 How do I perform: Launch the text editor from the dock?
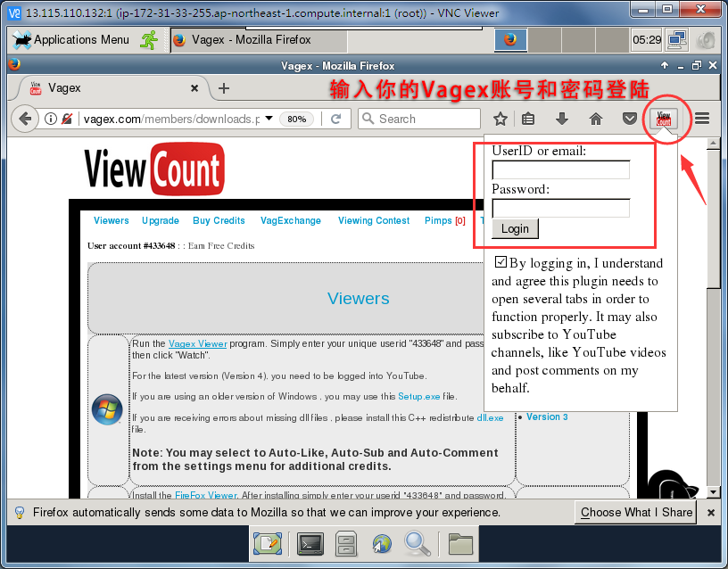click(268, 543)
